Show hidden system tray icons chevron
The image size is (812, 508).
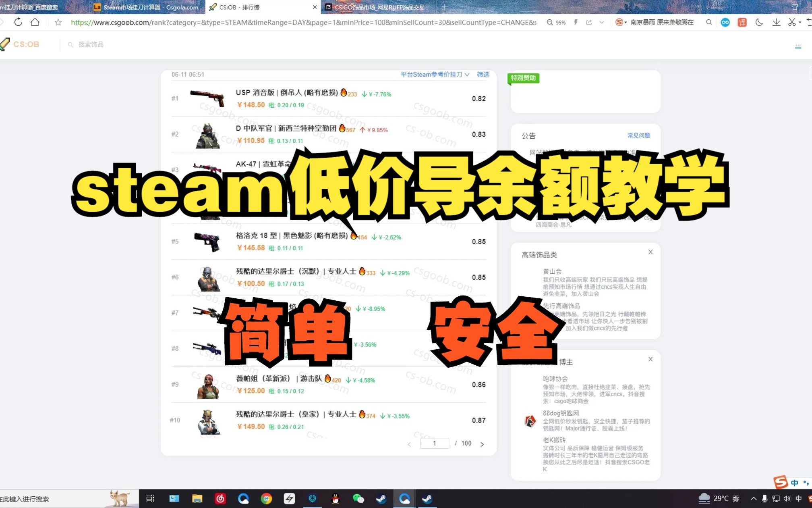(753, 499)
